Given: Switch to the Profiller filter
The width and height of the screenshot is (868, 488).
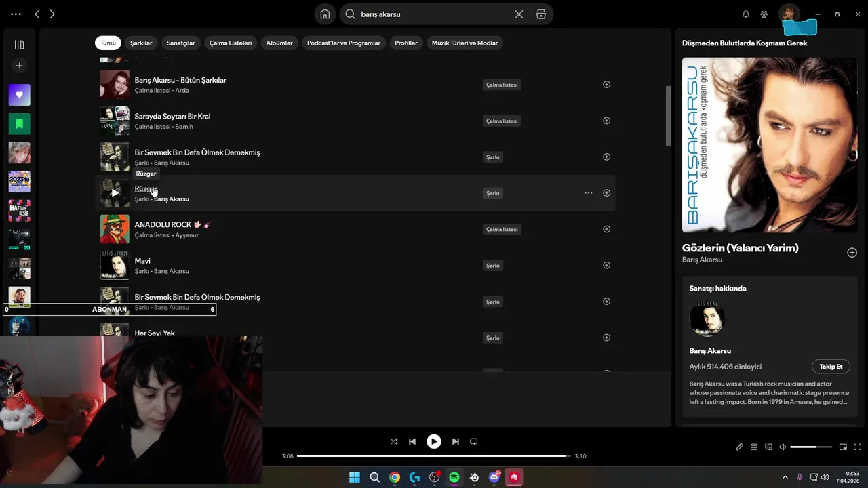Looking at the screenshot, I should coord(406,43).
